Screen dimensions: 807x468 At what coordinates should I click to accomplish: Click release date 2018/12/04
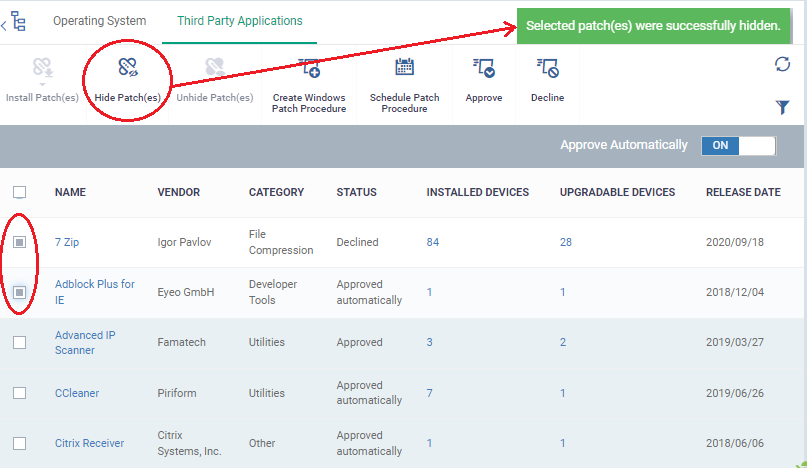735,292
